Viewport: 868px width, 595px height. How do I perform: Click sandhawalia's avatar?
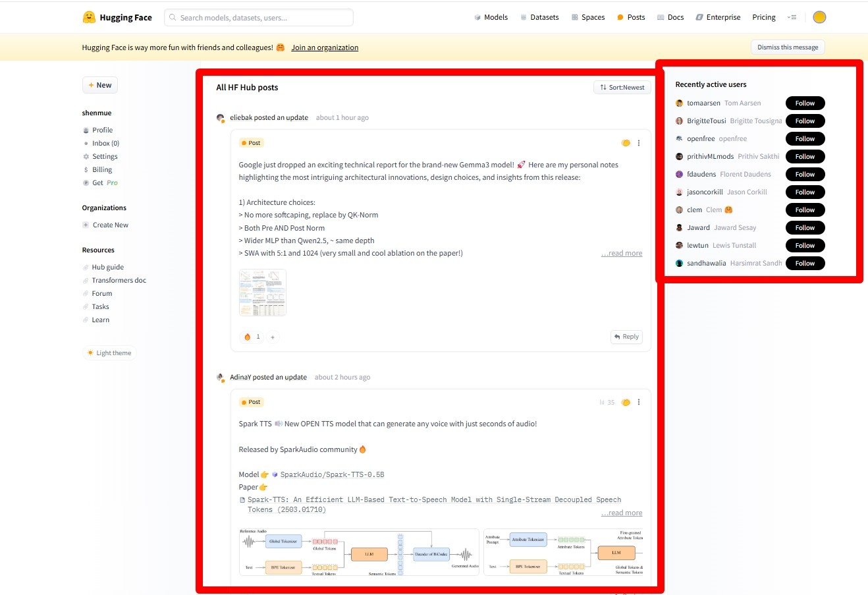point(679,264)
